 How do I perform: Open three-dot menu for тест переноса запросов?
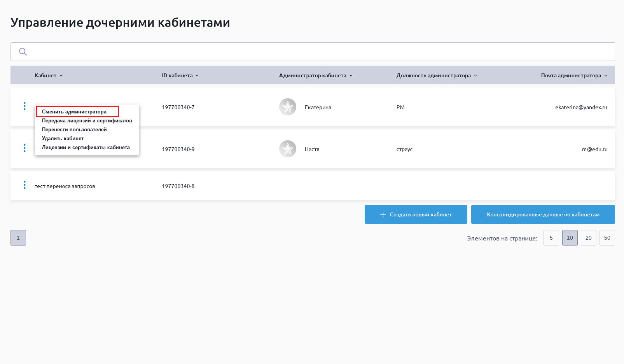24,185
